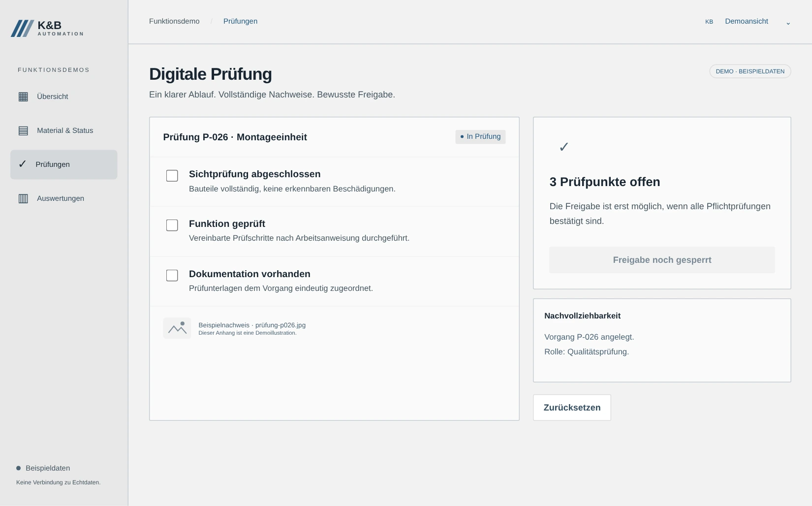Click the Freigabe noch gesperrt button
The width and height of the screenshot is (812, 506).
[x=662, y=260]
